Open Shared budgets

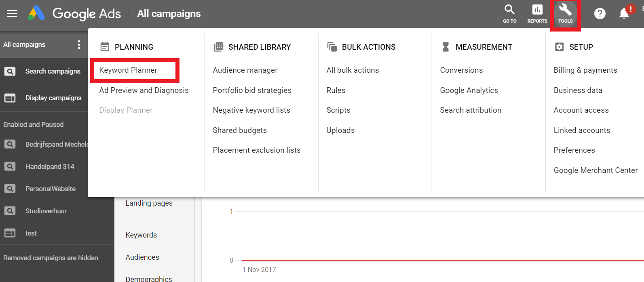coord(240,130)
